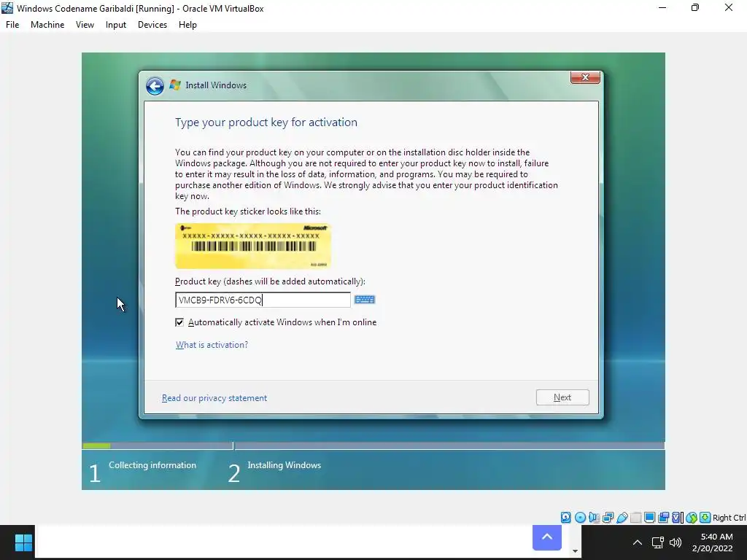Viewport: 747px width, 560px height.
Task: Click the audio indicator in the VirtualBox status bar
Action: tap(594, 517)
